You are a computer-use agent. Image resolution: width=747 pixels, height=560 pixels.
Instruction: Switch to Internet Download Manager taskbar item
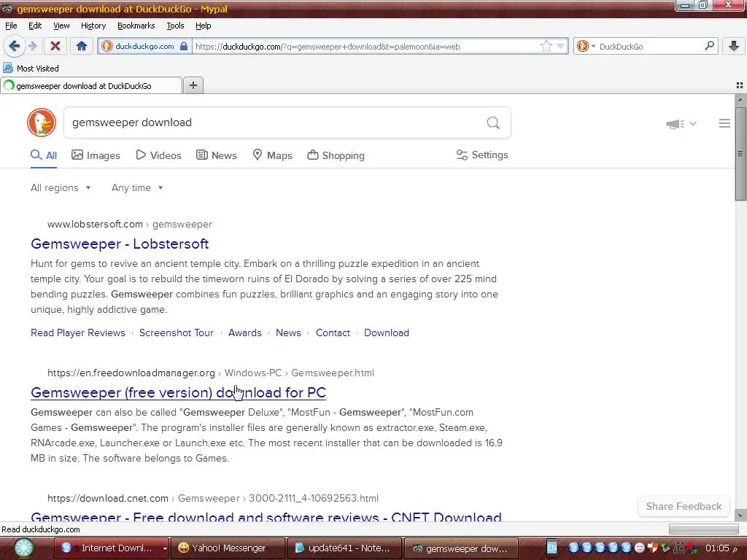tap(112, 548)
